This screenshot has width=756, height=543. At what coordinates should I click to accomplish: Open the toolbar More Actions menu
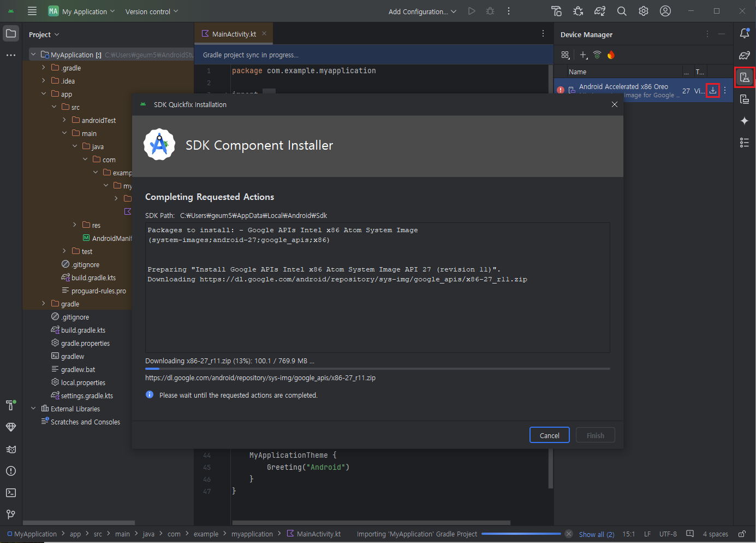[x=509, y=11]
